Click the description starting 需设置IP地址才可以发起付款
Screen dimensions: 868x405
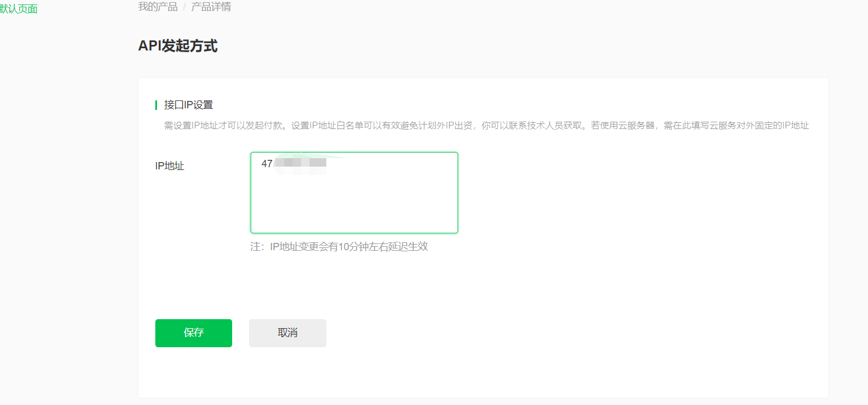(486, 126)
